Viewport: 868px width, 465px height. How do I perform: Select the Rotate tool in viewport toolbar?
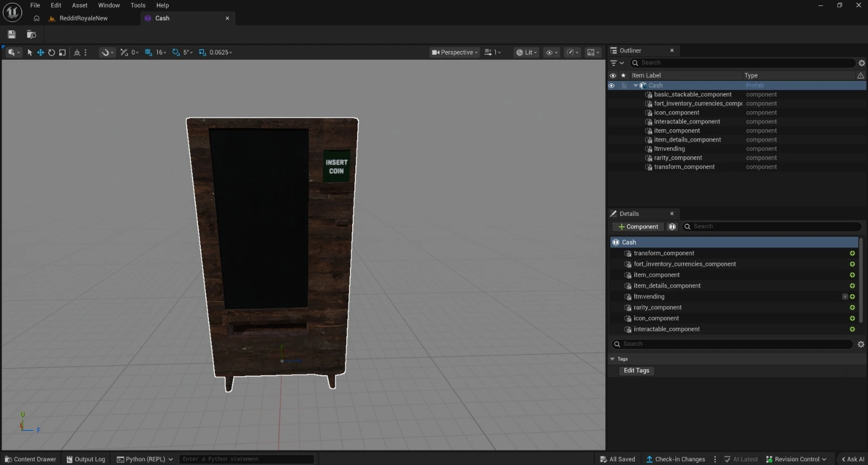click(x=52, y=53)
